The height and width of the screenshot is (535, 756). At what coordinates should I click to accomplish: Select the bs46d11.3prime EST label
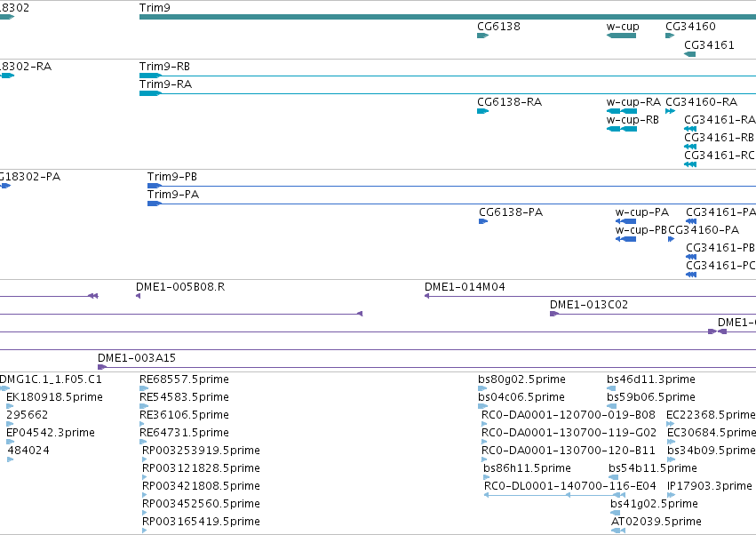pos(651,379)
